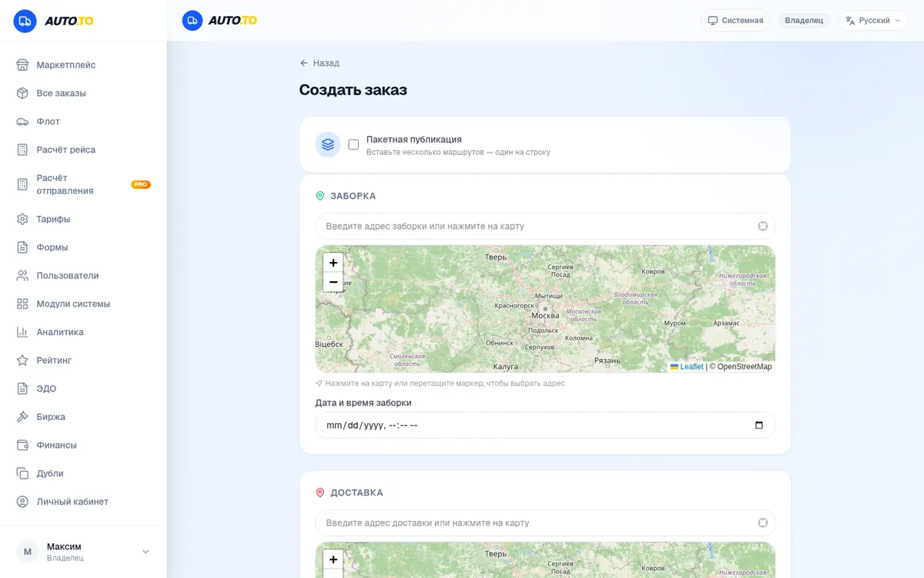Click Рязань on the pickup map
924x578 pixels.
[x=608, y=361]
